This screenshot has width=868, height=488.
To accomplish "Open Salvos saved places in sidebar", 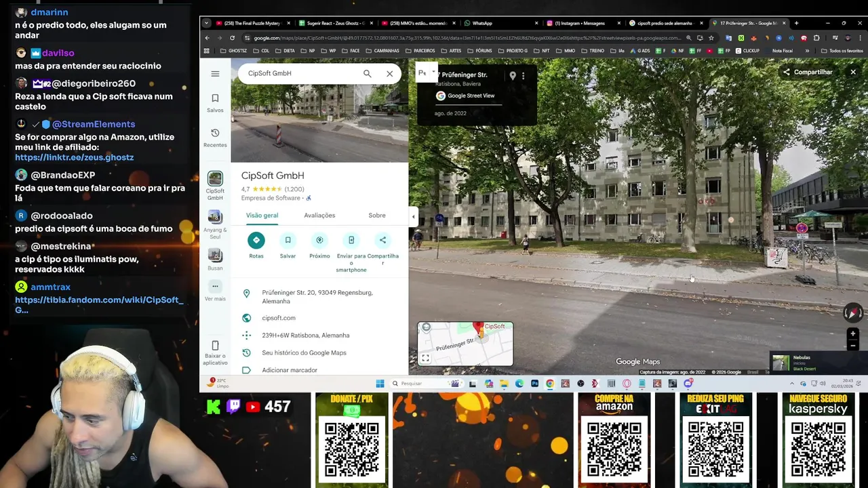I will tap(215, 103).
